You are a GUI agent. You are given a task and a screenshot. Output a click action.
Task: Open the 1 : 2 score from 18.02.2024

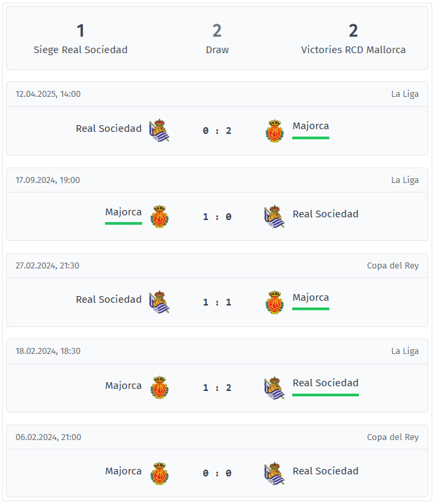[217, 388]
